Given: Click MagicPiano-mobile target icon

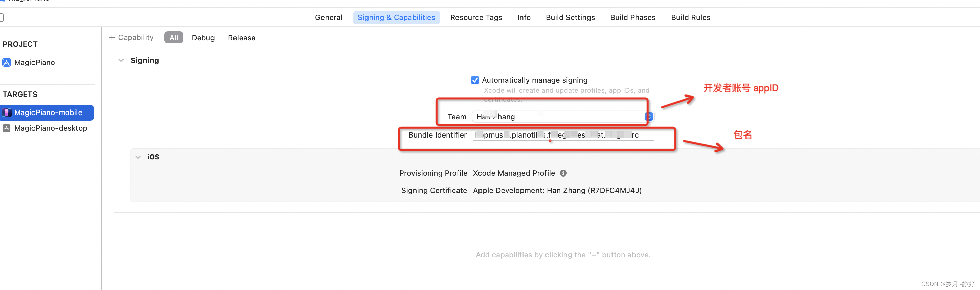Looking at the screenshot, I should coord(6,113).
